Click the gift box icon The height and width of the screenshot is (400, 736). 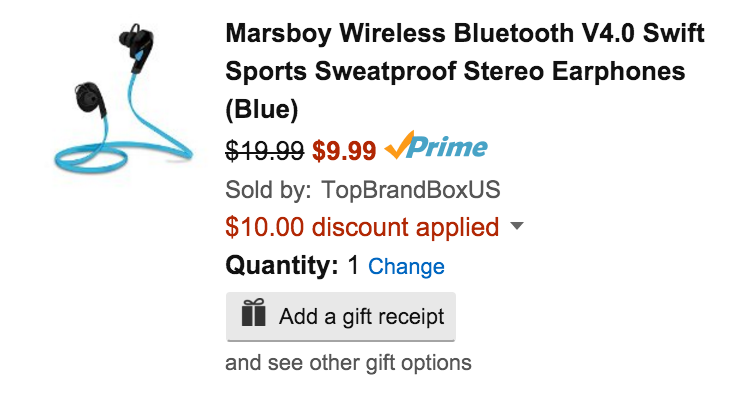pyautogui.click(x=254, y=316)
